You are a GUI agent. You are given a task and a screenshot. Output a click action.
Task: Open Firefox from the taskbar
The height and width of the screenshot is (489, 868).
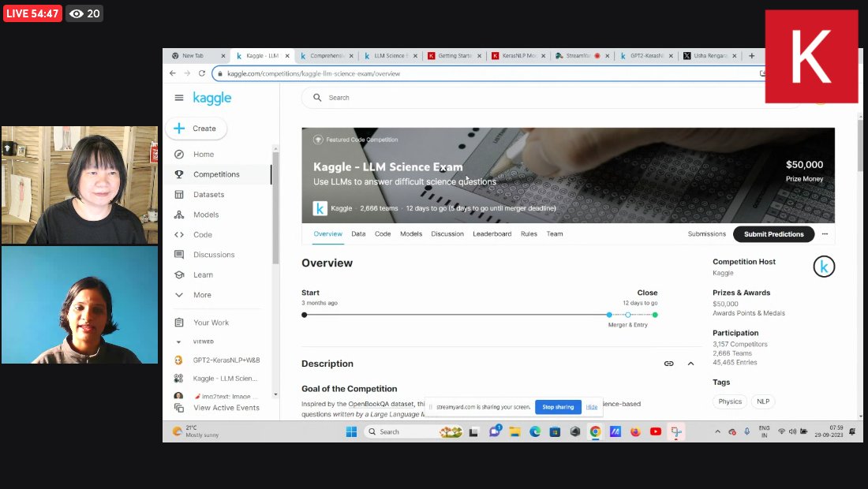click(x=635, y=432)
